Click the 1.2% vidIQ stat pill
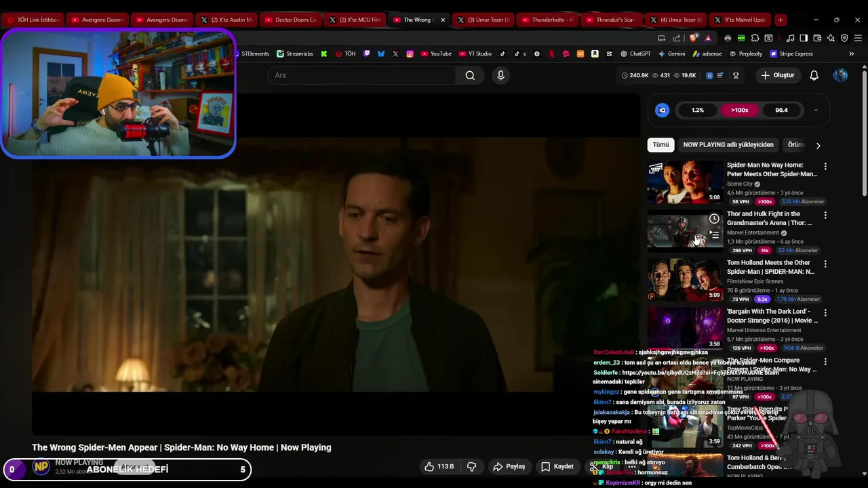Screen dimensions: 868x488 click(x=698, y=110)
